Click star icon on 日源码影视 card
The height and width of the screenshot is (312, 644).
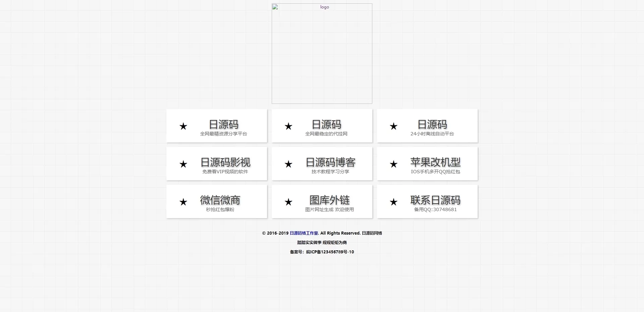click(183, 164)
